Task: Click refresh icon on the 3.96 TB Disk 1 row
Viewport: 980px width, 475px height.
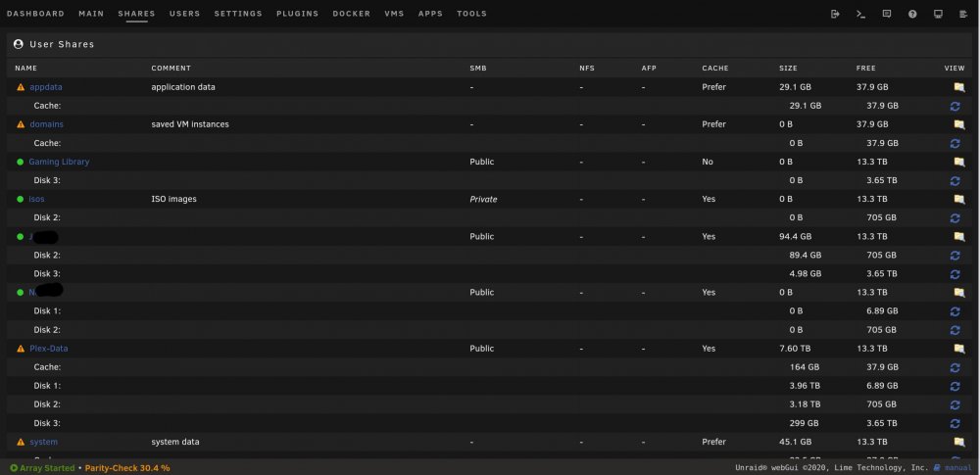Action: pyautogui.click(x=955, y=386)
